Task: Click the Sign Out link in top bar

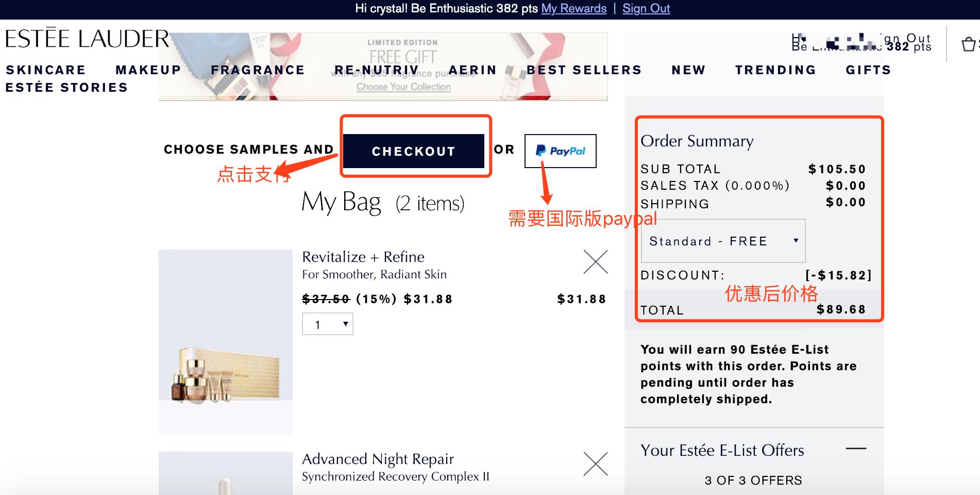Action: point(646,9)
